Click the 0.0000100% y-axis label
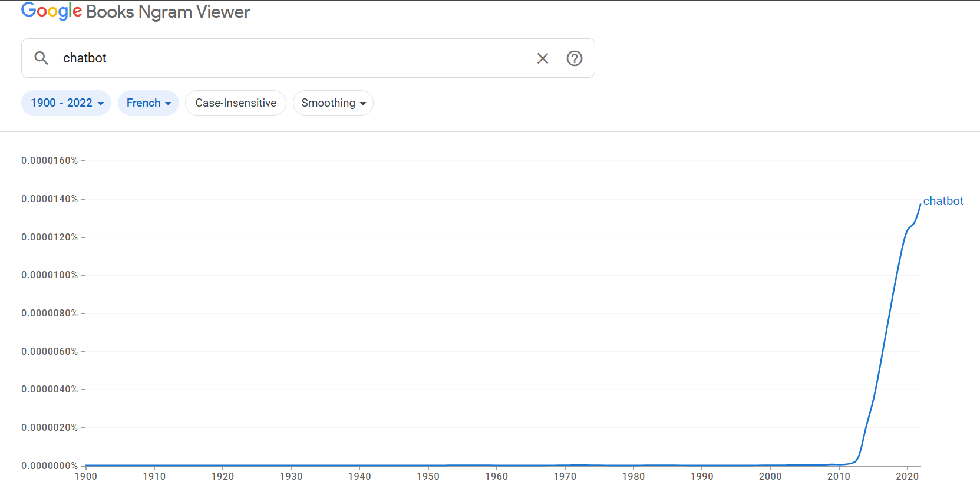This screenshot has width=980, height=485. (x=50, y=275)
